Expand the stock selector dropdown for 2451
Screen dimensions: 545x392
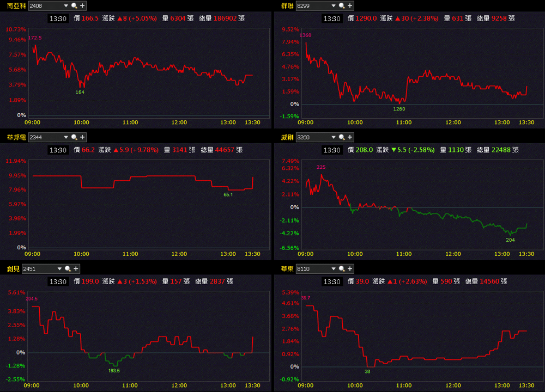click(59, 269)
